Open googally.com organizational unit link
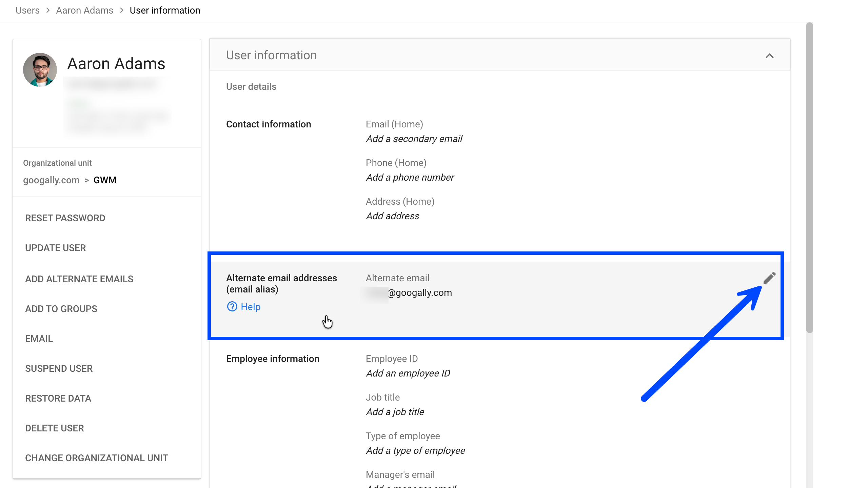The height and width of the screenshot is (488, 868). click(51, 180)
